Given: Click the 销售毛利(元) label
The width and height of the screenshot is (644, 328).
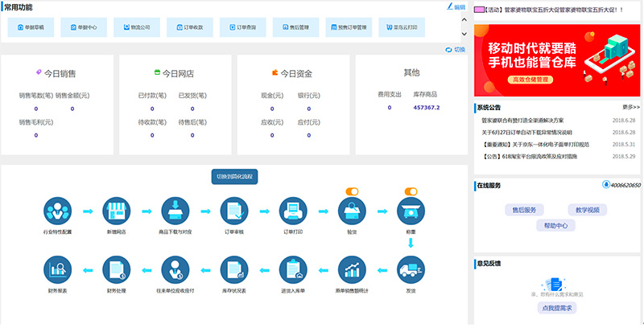Looking at the screenshot, I should click(36, 122).
